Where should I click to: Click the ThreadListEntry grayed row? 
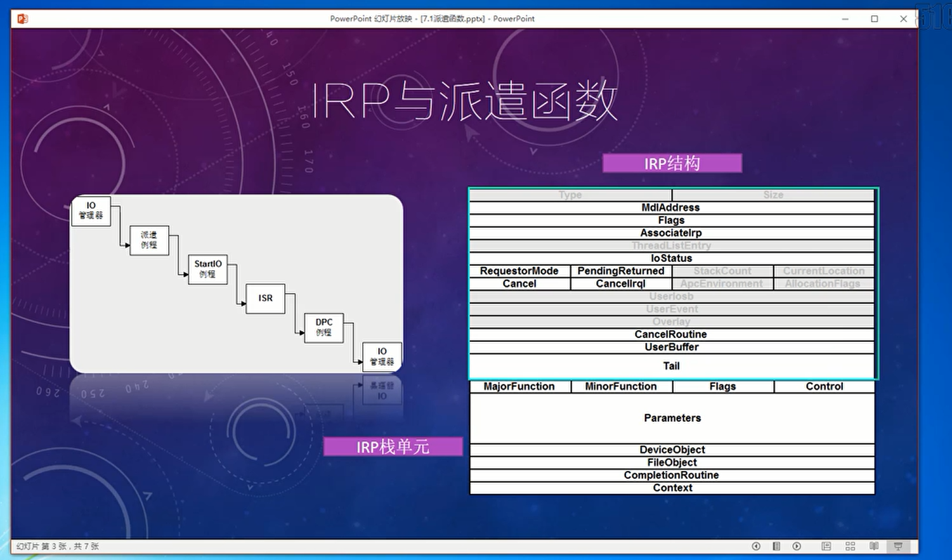[672, 245]
